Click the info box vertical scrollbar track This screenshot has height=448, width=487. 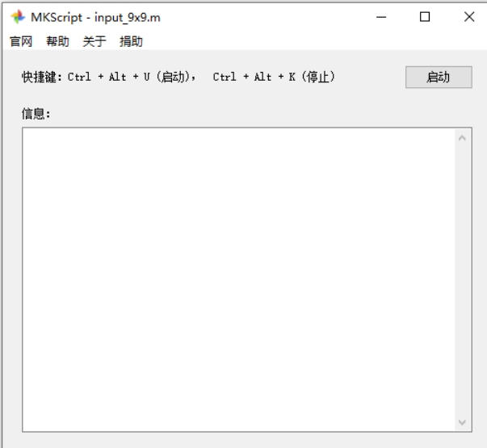coord(462,278)
